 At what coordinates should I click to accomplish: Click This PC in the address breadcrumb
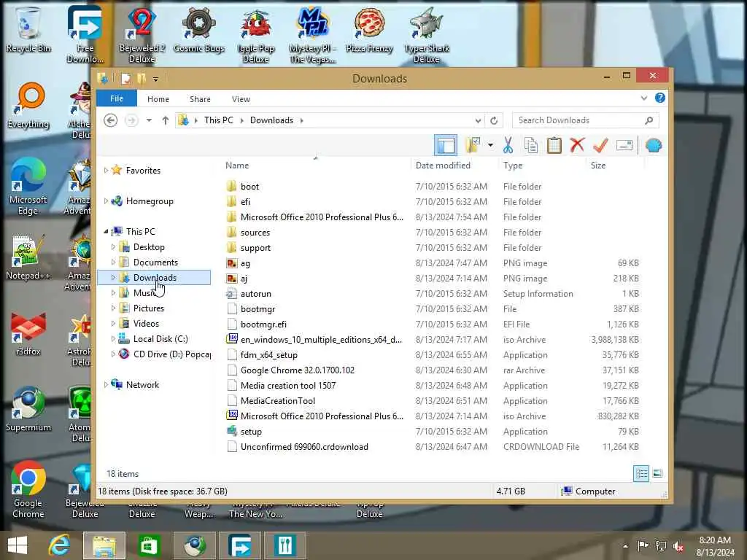pyautogui.click(x=219, y=120)
